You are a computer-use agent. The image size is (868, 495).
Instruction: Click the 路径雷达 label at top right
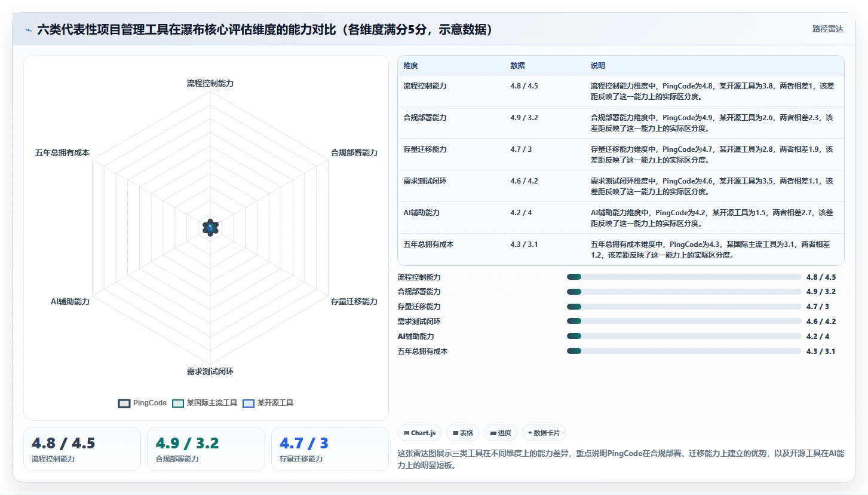(827, 29)
